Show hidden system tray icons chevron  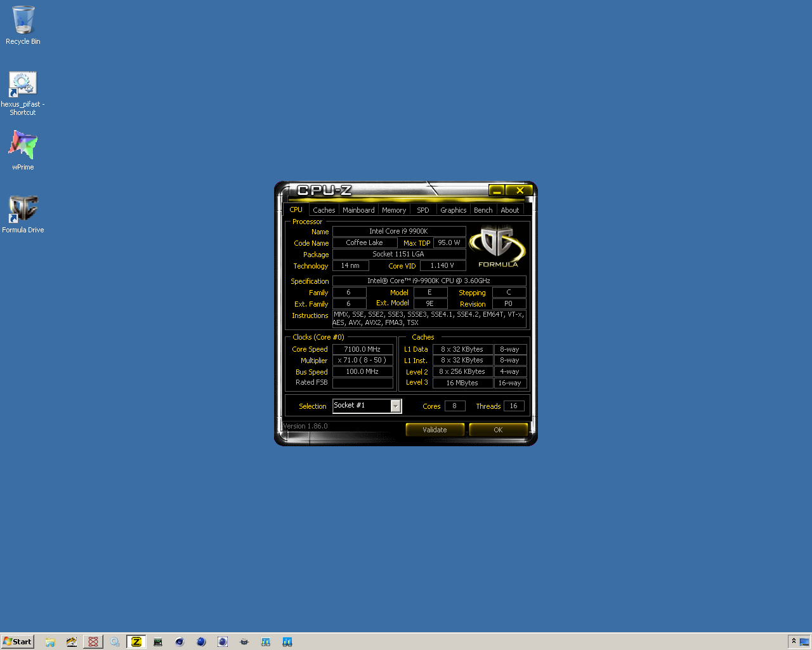pyautogui.click(x=794, y=641)
